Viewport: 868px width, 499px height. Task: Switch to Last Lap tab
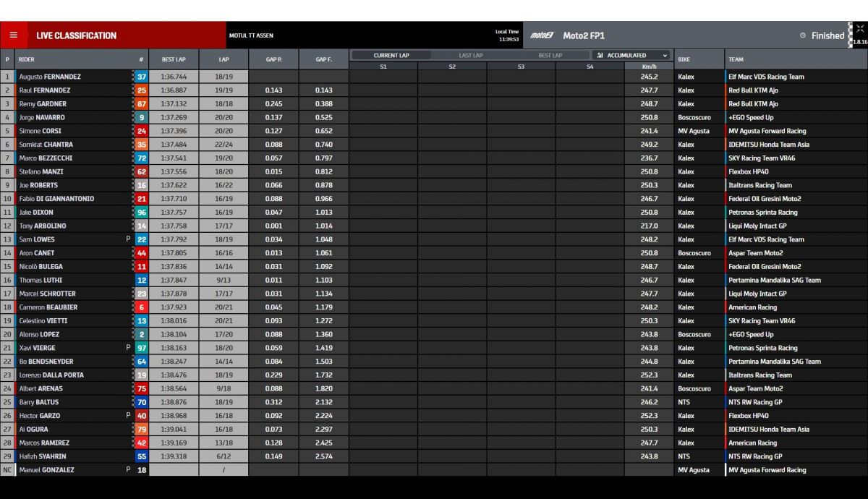(471, 55)
